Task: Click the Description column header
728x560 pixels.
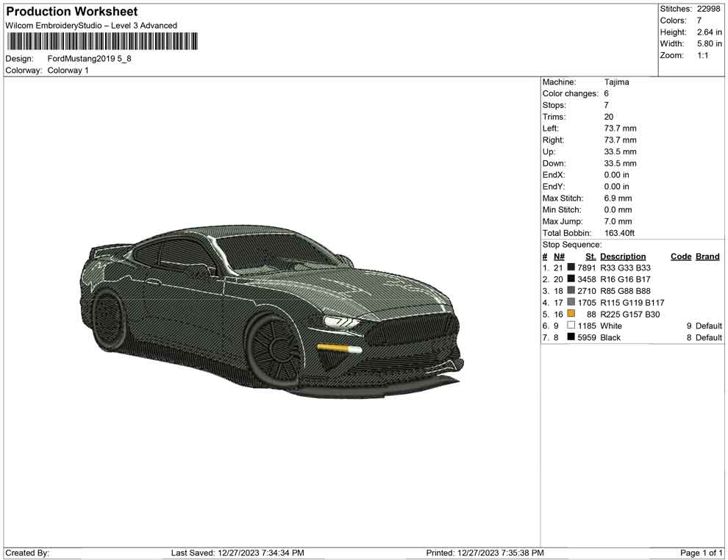Action: [x=623, y=256]
